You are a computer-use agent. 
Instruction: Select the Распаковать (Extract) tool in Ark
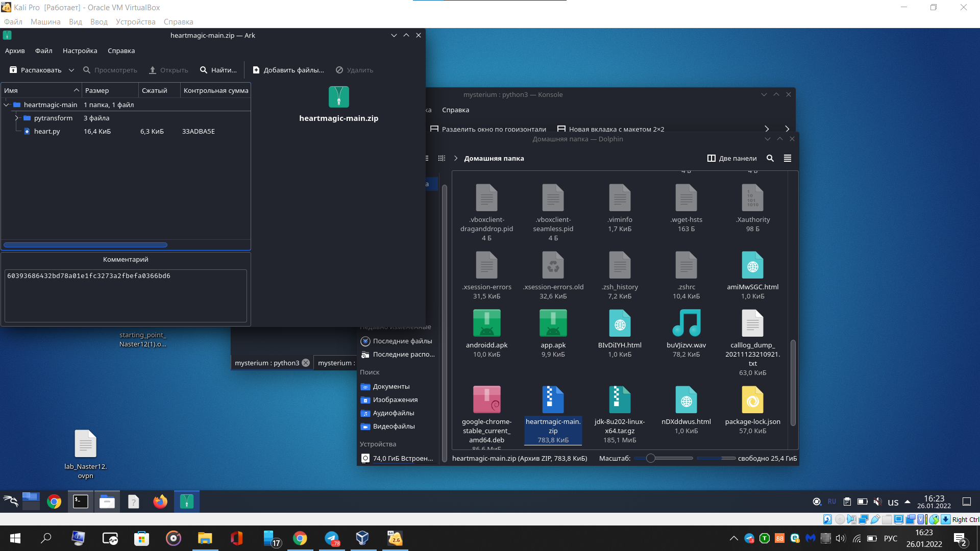[41, 70]
